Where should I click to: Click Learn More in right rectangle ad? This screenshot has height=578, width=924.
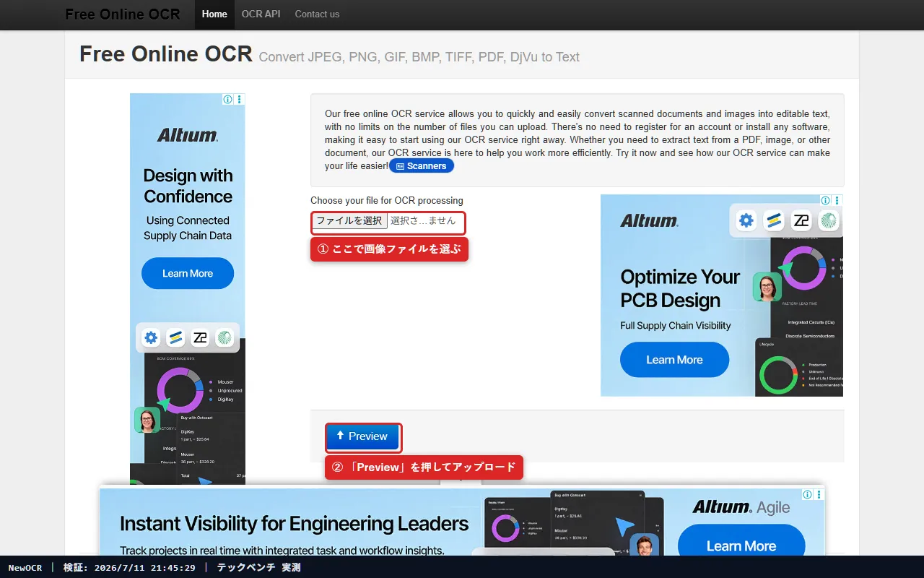click(x=675, y=360)
